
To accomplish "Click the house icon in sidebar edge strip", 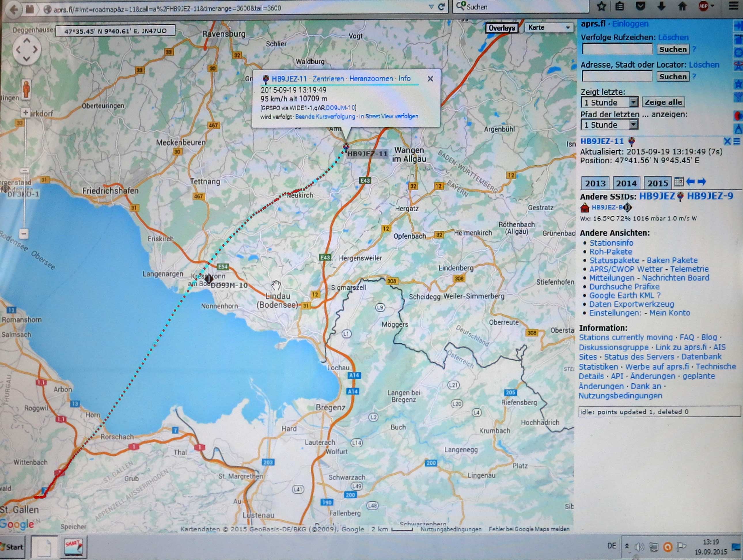I will 739,39.
